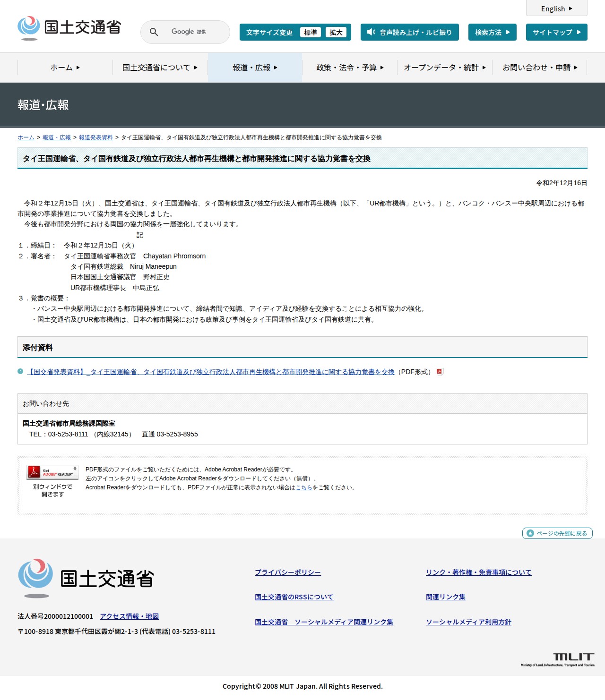605x700 pixels.
Task: Click the 国土交通省都市局総務課国際室 contact name
Action: 69,423
